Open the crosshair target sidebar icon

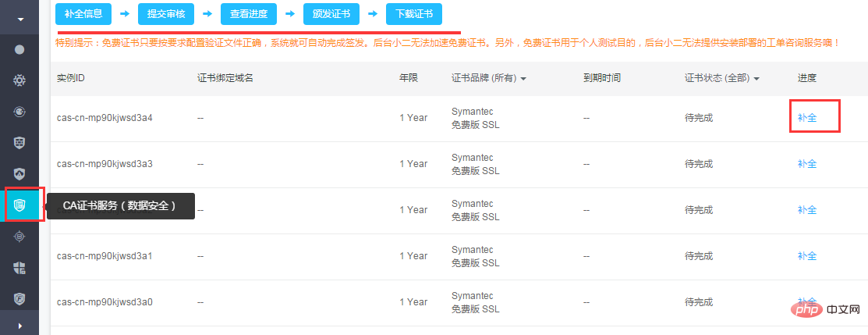tap(19, 237)
